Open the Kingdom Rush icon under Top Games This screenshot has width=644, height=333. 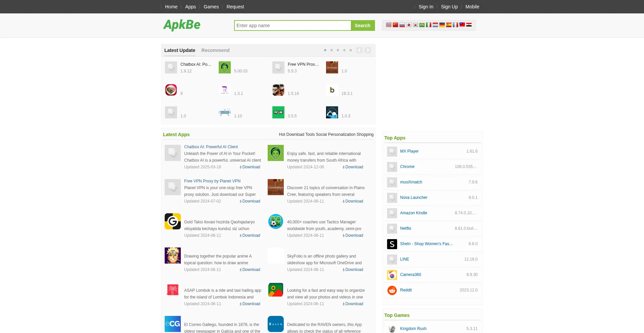coord(391,329)
